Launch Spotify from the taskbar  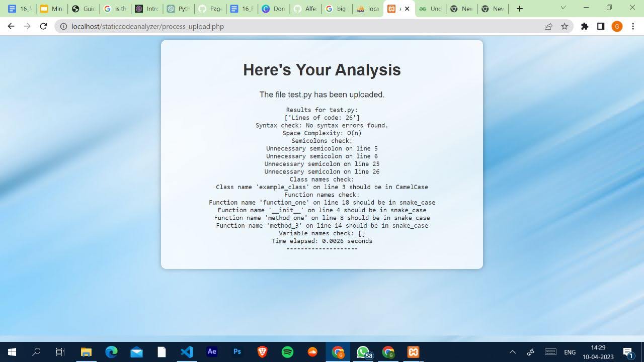(287, 351)
